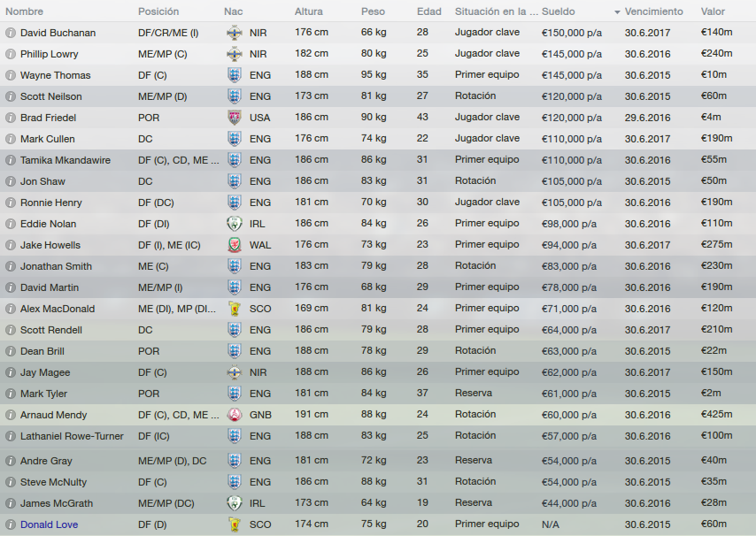
Task: Click Northern Ireland flag for Jay Magee
Action: pos(235,371)
